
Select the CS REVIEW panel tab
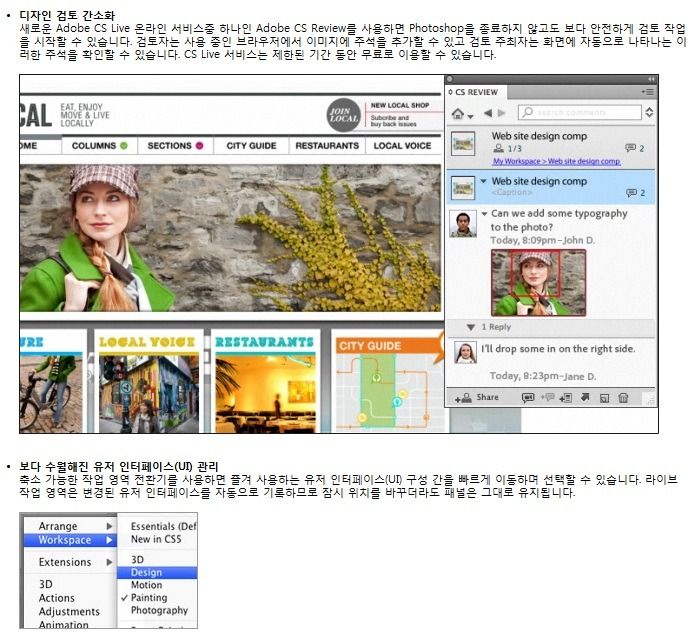[476, 92]
